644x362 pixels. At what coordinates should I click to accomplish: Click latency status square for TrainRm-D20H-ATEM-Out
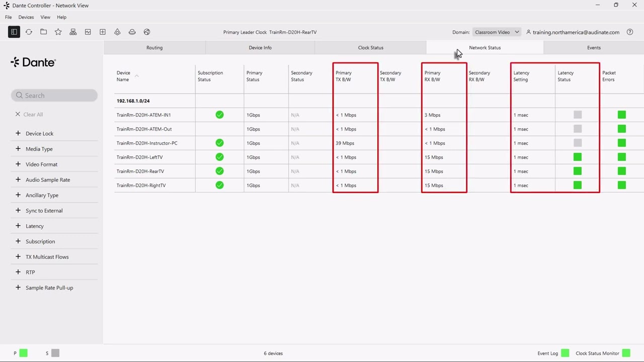578,129
